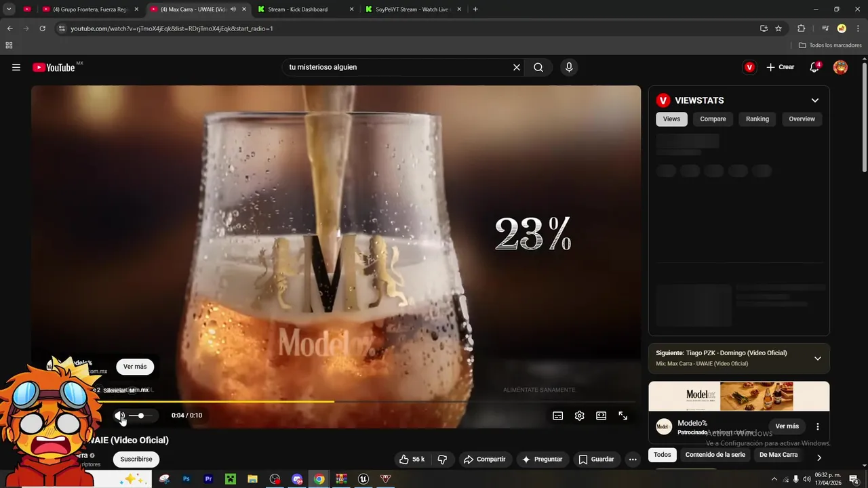Select the Views tab in ViewStats

(671, 119)
